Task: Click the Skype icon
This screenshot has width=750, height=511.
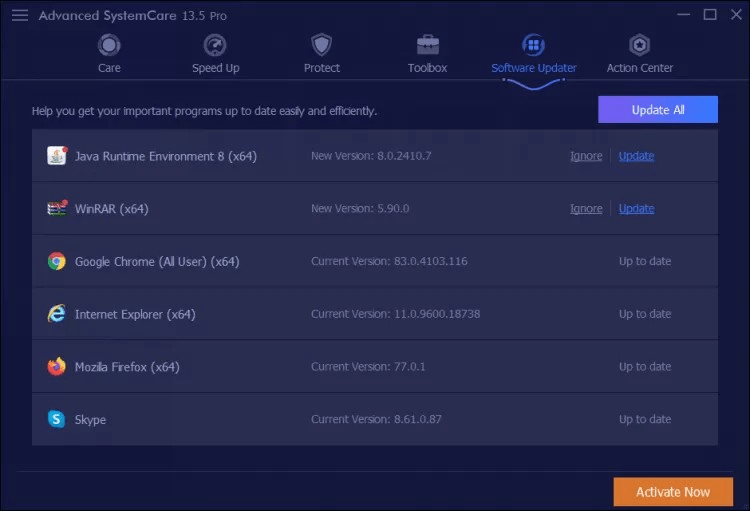Action: pos(56,419)
